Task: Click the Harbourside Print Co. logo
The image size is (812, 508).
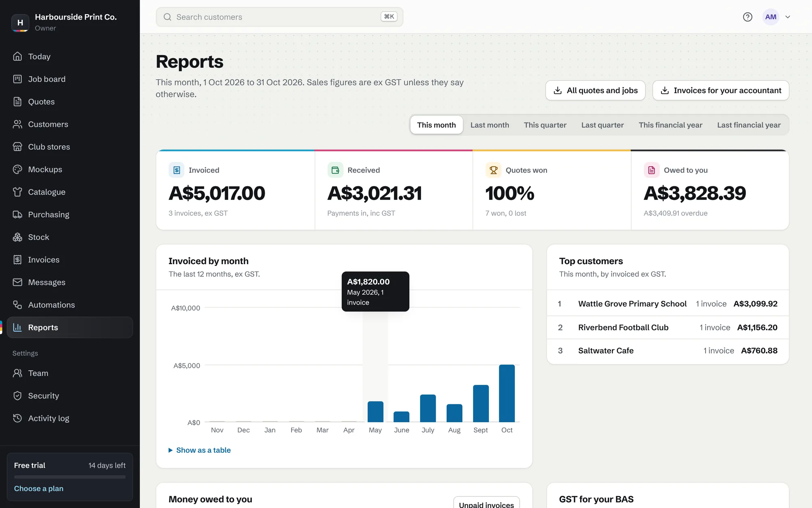Action: click(x=20, y=23)
